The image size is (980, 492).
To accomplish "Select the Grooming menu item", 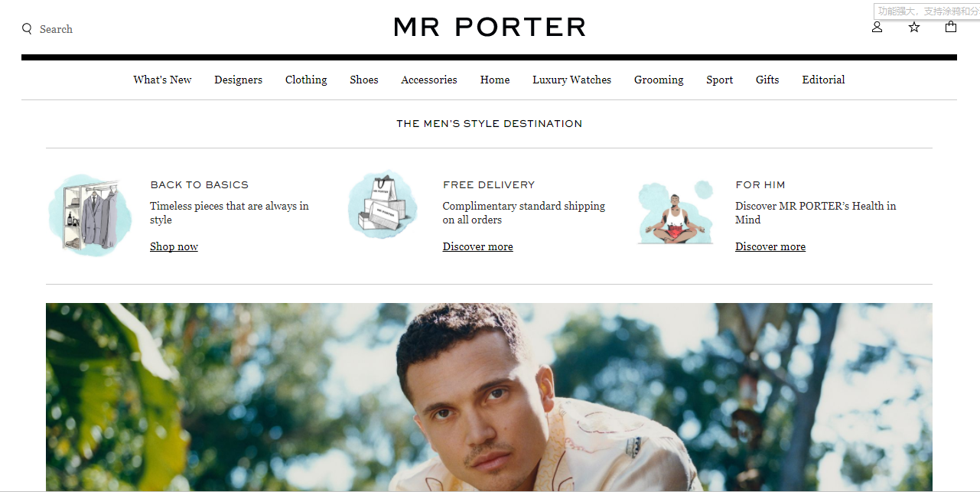I will [659, 80].
